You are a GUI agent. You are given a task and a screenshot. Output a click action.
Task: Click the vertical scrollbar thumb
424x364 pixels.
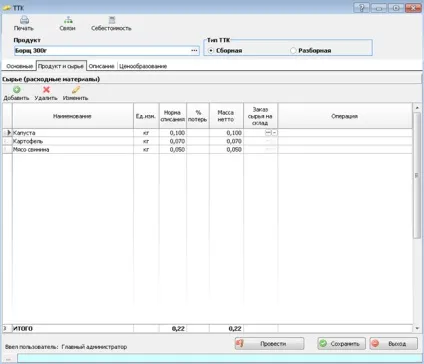click(417, 175)
